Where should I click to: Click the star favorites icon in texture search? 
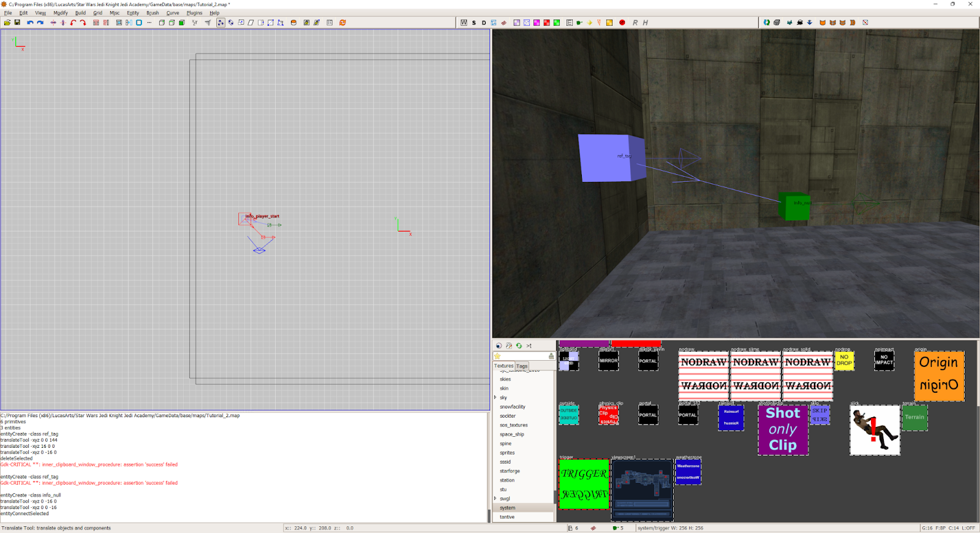point(497,356)
